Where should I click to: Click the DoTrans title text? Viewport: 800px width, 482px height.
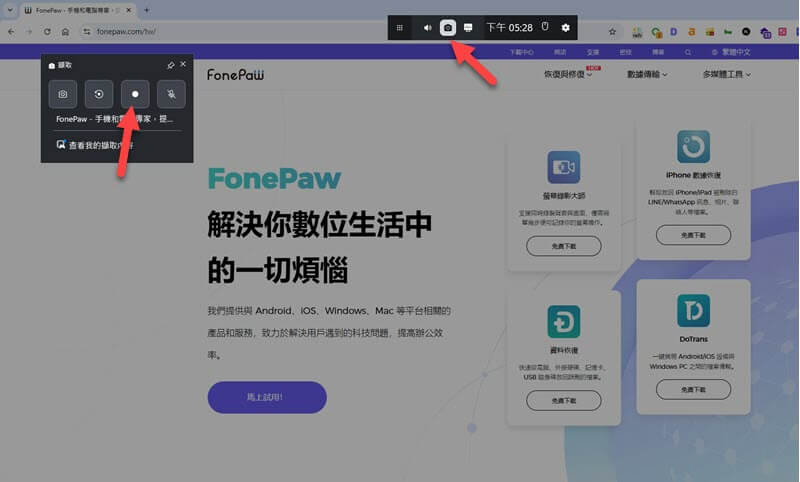tap(693, 339)
